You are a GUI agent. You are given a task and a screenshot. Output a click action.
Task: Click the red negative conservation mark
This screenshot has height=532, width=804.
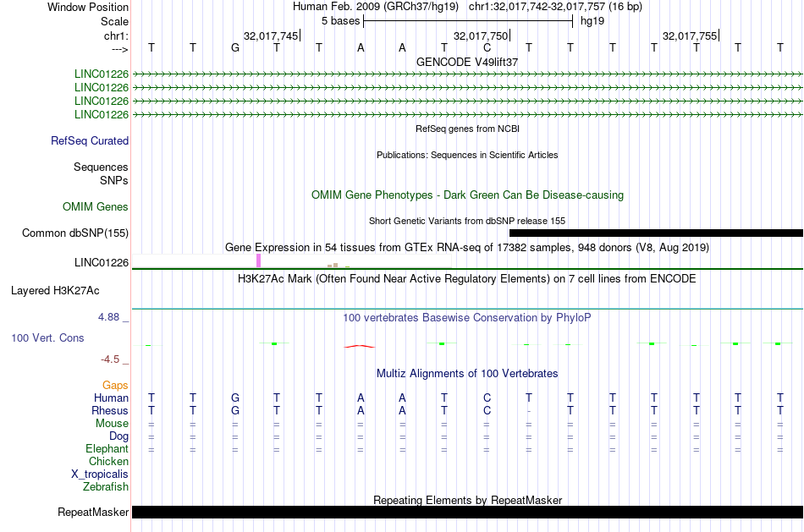[x=360, y=347]
